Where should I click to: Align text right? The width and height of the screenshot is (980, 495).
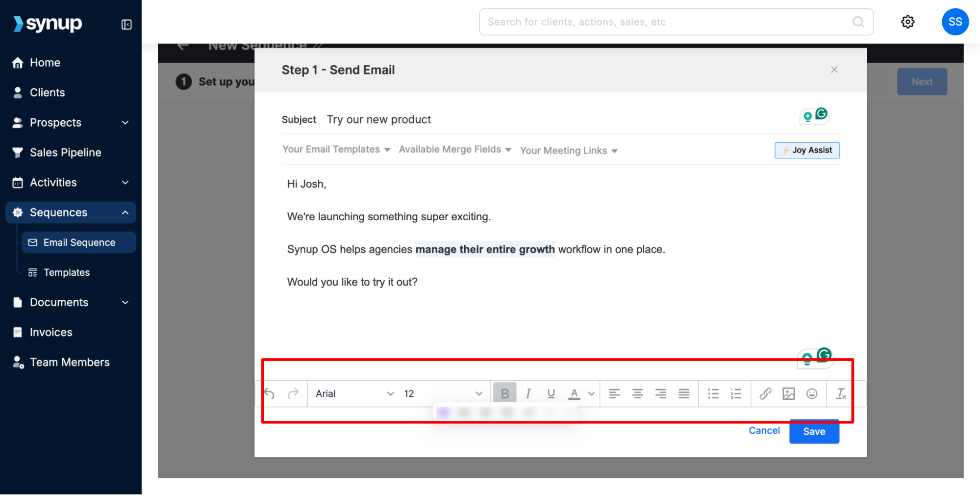(661, 393)
